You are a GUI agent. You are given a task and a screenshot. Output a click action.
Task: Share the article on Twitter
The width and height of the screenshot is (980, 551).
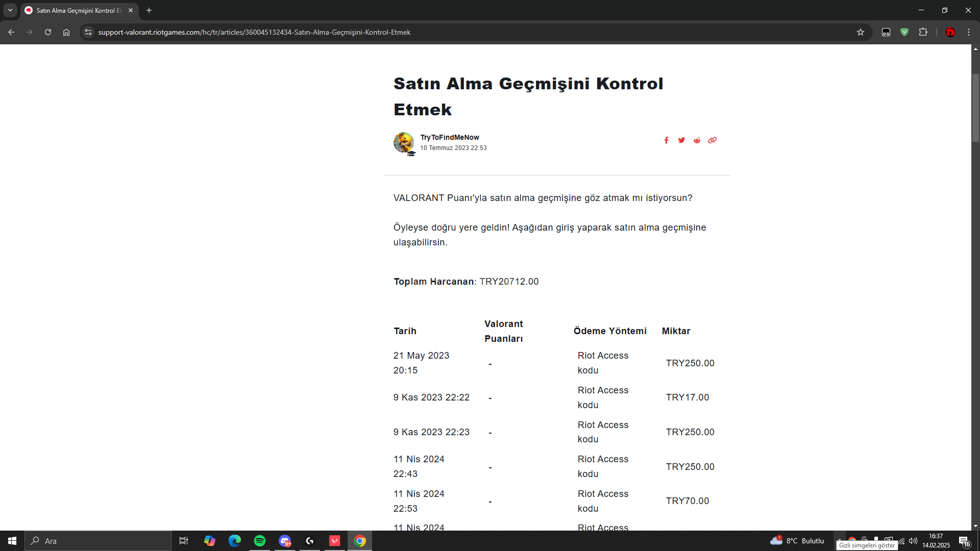(x=681, y=140)
